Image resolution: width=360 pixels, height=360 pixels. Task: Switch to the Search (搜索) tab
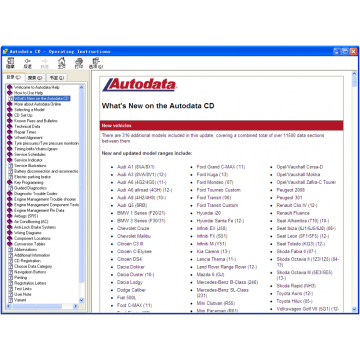coord(35,78)
